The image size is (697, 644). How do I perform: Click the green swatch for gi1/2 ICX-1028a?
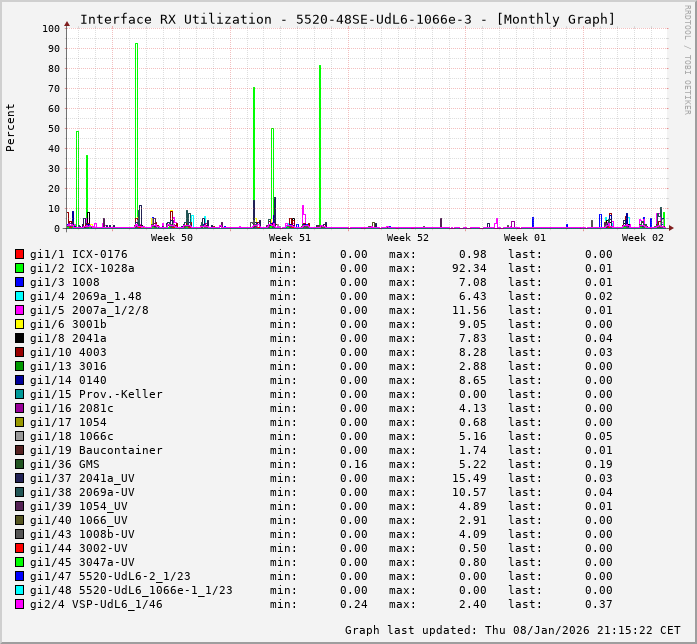(19, 268)
